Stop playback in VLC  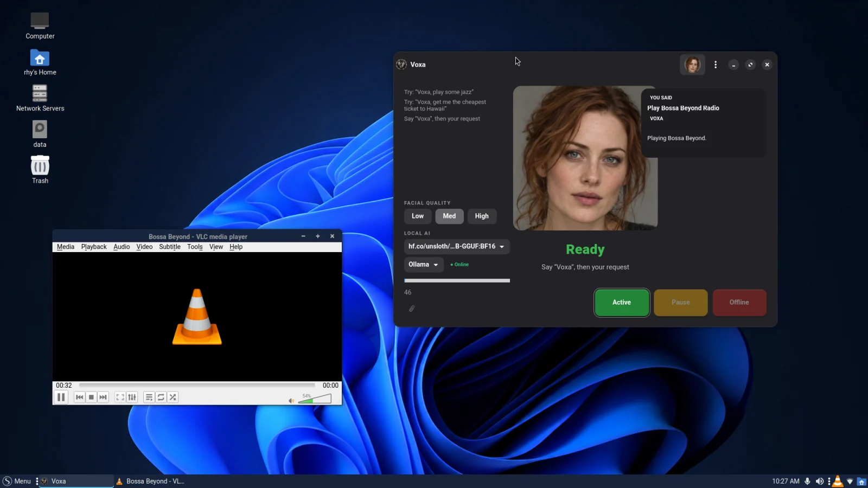pos(91,397)
